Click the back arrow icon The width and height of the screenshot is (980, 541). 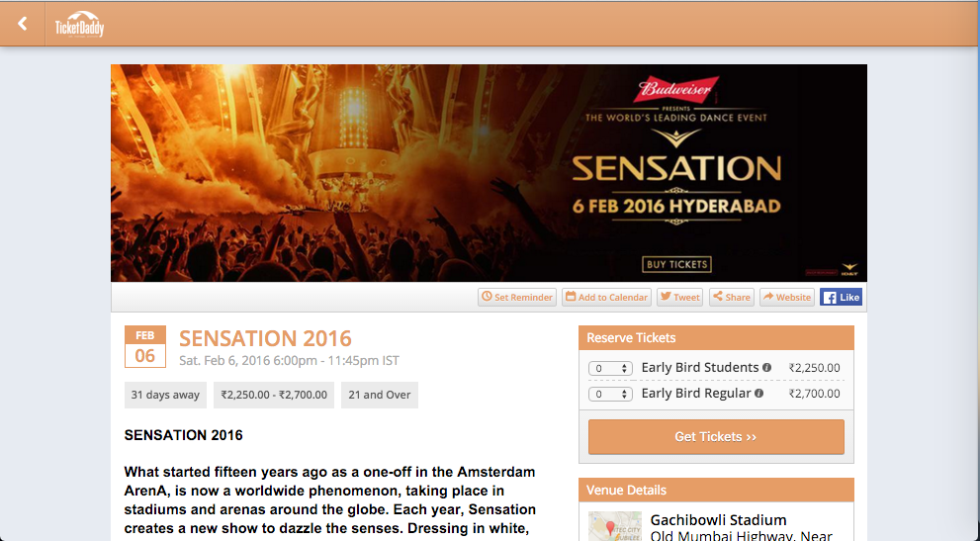23,24
